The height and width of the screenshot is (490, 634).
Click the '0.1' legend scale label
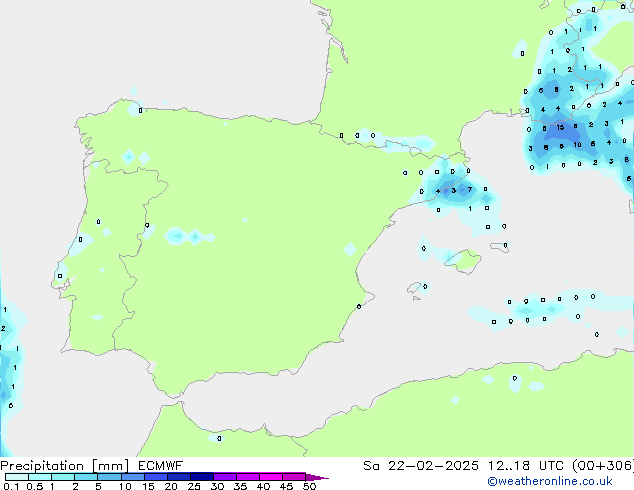point(11,486)
